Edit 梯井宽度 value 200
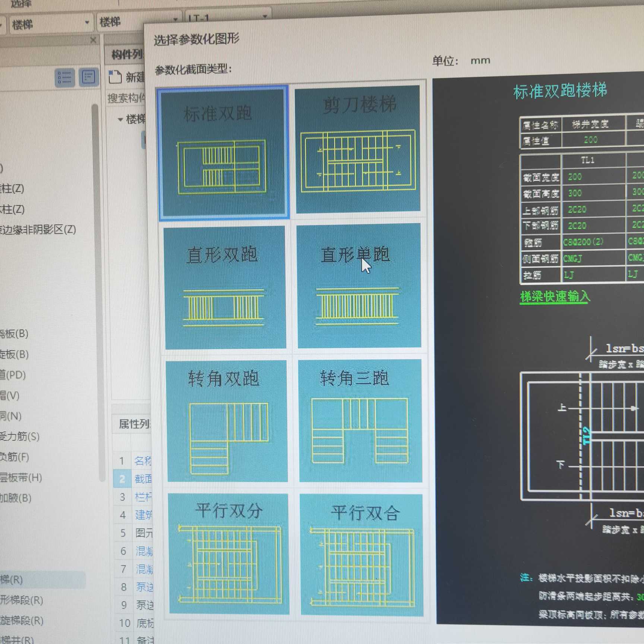644x644 pixels. click(x=592, y=140)
